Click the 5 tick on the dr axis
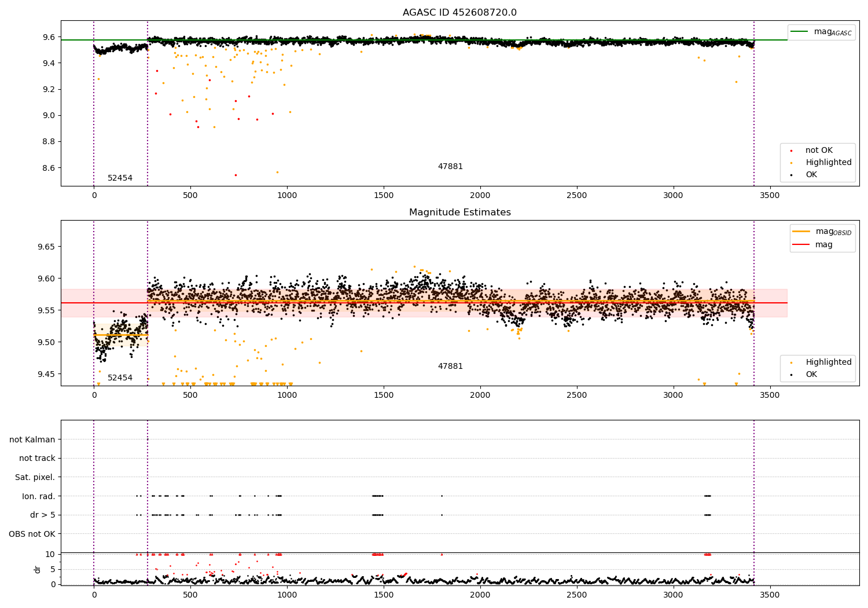Image resolution: width=868 pixels, height=608 pixels. click(53, 569)
